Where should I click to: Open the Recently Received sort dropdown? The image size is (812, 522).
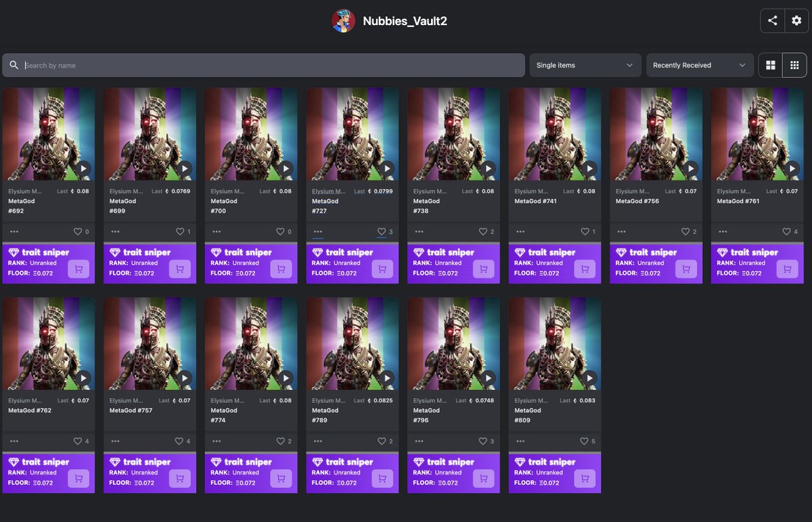click(x=700, y=65)
